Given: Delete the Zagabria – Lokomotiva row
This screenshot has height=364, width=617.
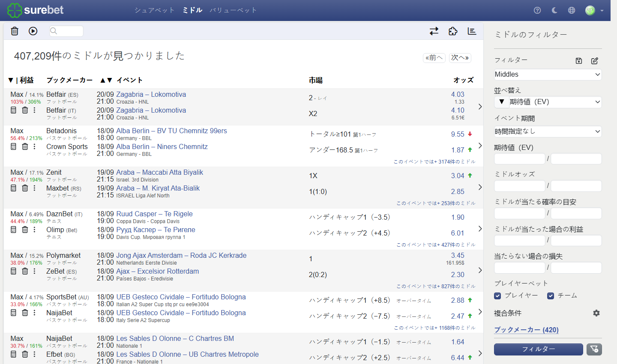Looking at the screenshot, I should point(25,110).
